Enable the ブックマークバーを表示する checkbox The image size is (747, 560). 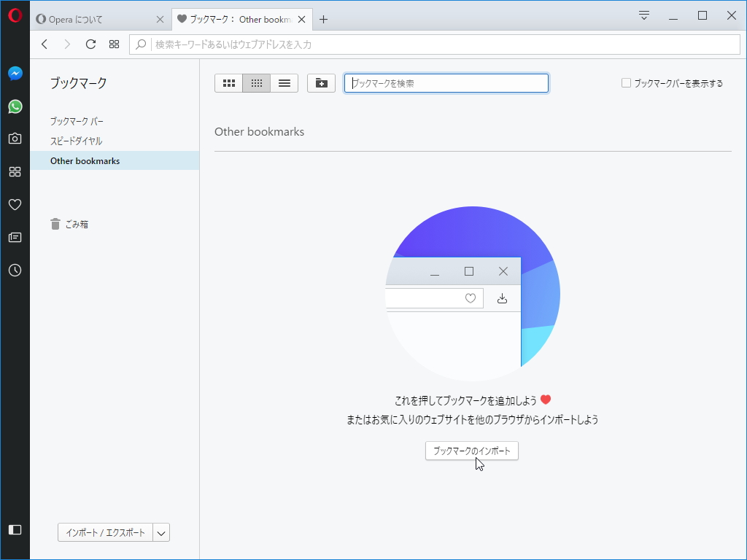pos(626,82)
